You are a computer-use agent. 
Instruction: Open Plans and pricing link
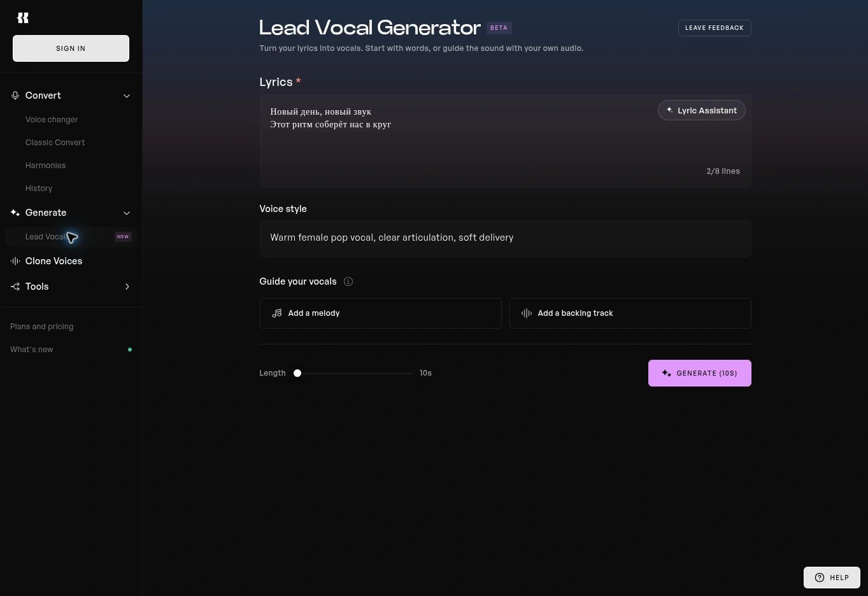pos(41,327)
